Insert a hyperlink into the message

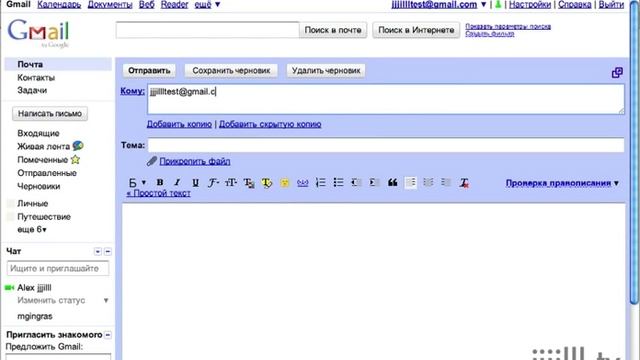tap(302, 183)
